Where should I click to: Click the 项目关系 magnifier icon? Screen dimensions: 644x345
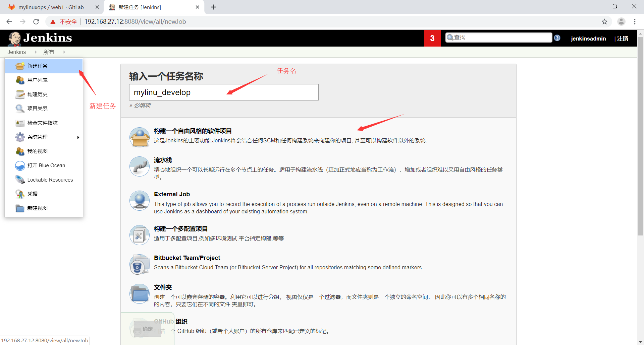pyautogui.click(x=20, y=109)
